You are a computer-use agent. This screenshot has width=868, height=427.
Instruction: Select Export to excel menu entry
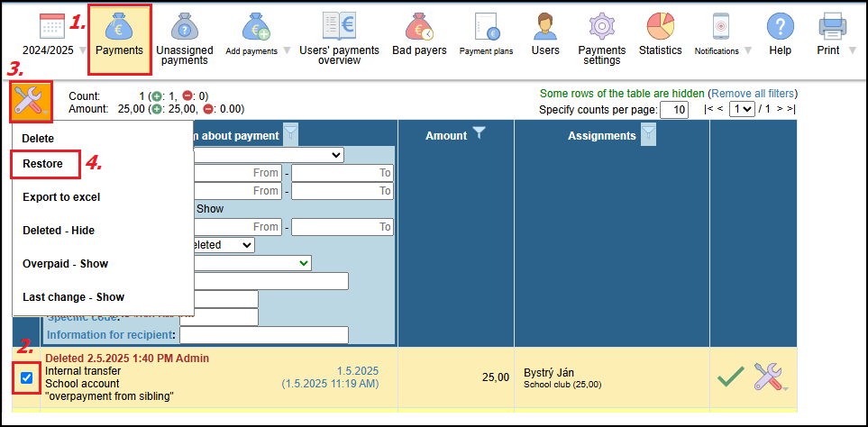(x=61, y=197)
